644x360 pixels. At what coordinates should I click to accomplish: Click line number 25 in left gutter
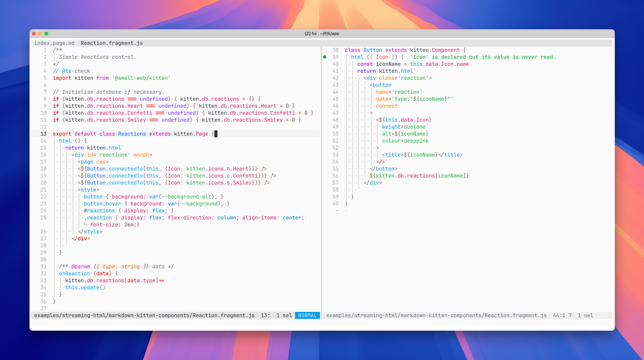coord(43,217)
